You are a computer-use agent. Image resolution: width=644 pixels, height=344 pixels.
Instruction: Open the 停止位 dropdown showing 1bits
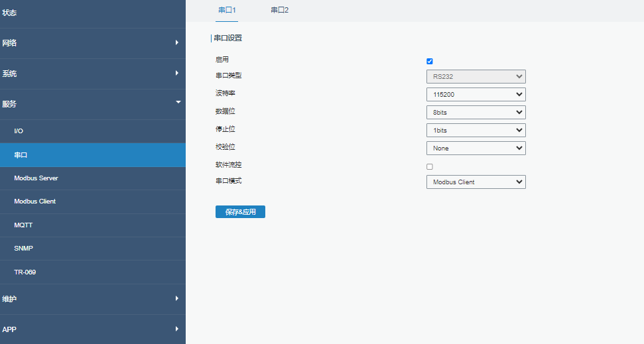[476, 131]
